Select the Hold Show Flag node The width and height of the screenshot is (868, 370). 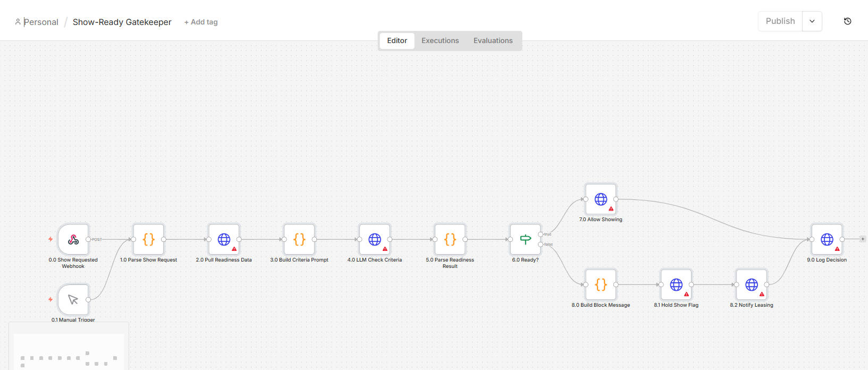[676, 284]
